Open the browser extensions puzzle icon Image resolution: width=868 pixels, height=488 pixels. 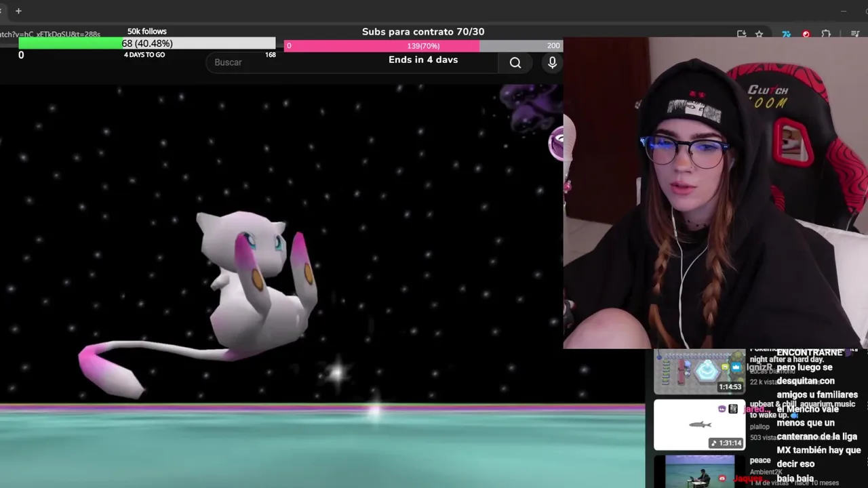[825, 34]
